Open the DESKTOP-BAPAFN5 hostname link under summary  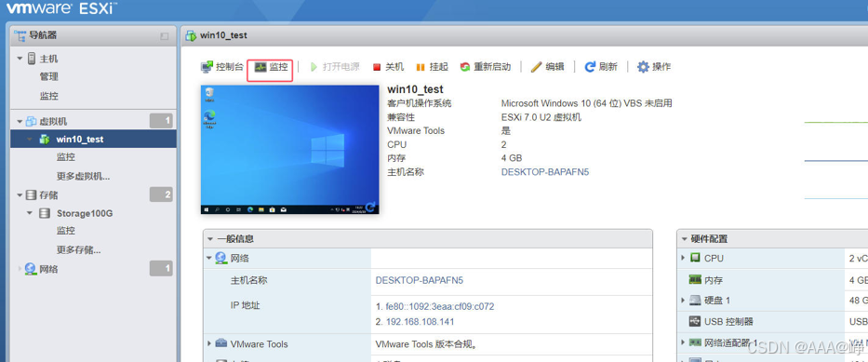(545, 172)
